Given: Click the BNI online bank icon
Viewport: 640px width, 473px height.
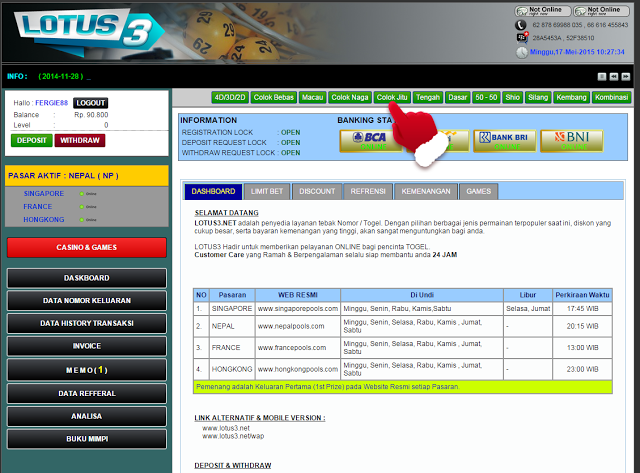Looking at the screenshot, I should click(572, 141).
